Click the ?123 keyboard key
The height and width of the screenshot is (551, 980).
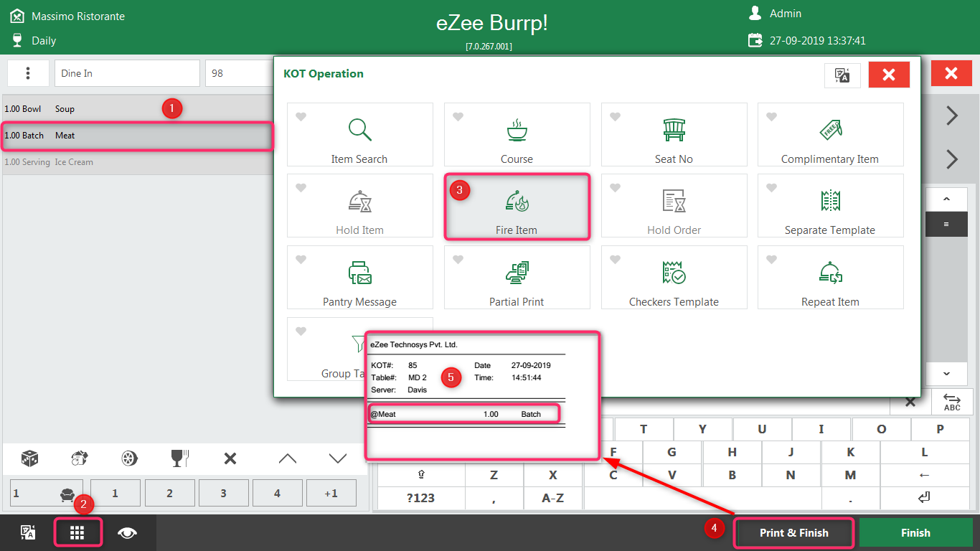pyautogui.click(x=421, y=498)
